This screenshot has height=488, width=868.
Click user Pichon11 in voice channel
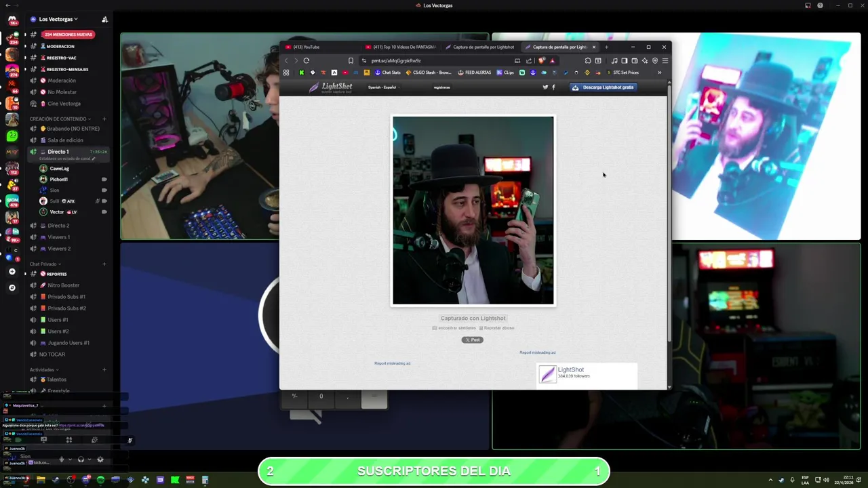58,180
